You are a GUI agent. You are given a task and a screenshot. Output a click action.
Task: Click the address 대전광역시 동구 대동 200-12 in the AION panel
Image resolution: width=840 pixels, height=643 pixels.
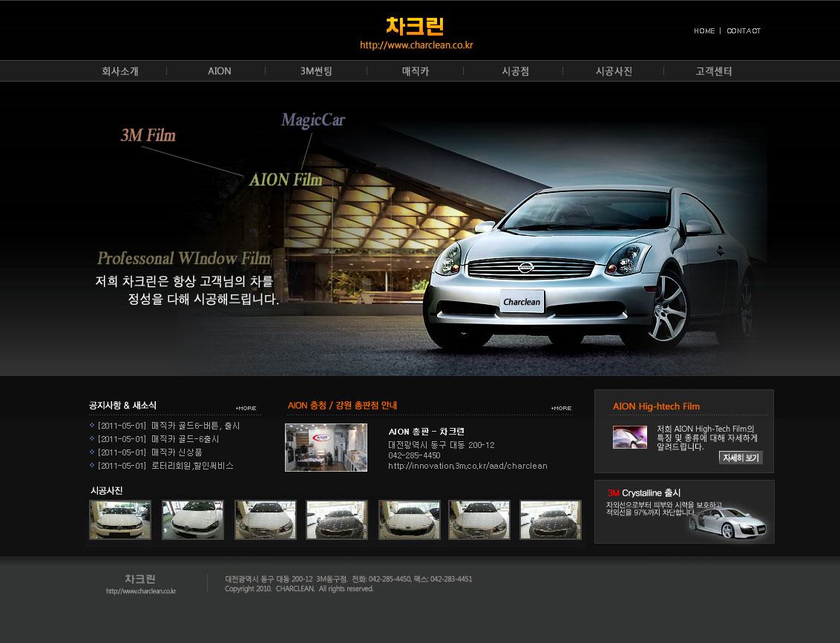click(442, 445)
